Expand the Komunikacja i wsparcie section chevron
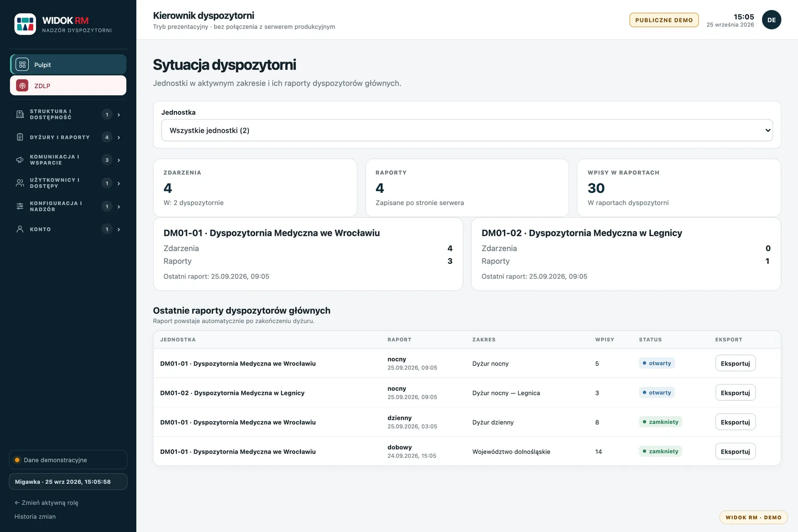The height and width of the screenshot is (532, 798). pos(119,161)
